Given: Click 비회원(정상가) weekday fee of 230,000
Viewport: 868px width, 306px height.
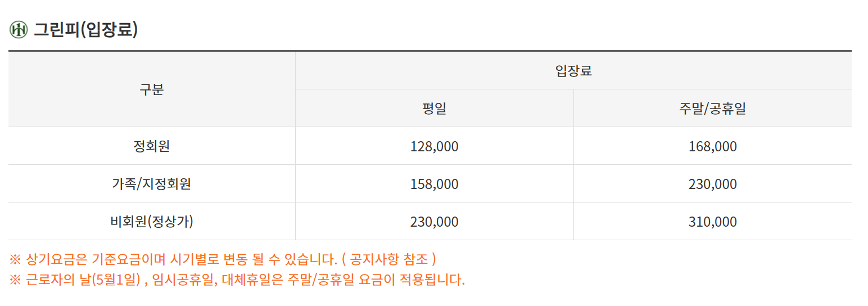Looking at the screenshot, I should (434, 222).
